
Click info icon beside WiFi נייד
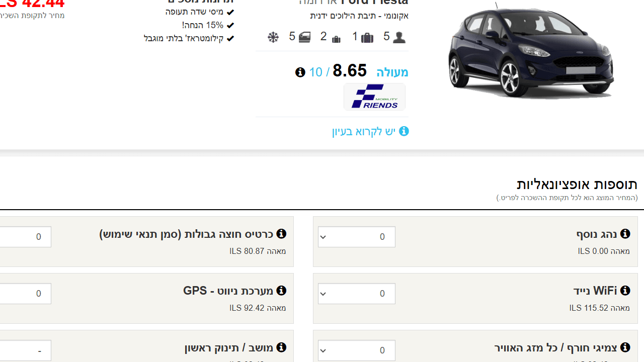tap(625, 291)
